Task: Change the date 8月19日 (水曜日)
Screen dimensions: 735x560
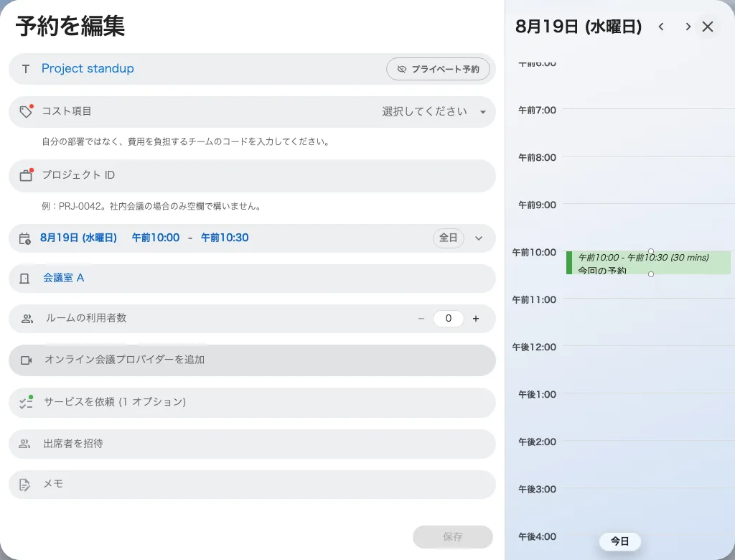Action: click(78, 238)
